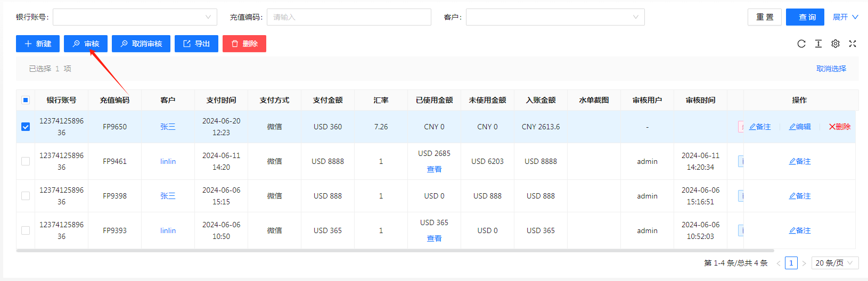Image resolution: width=868 pixels, height=281 pixels.
Task: Click page 1 in pagination
Action: pos(791,263)
